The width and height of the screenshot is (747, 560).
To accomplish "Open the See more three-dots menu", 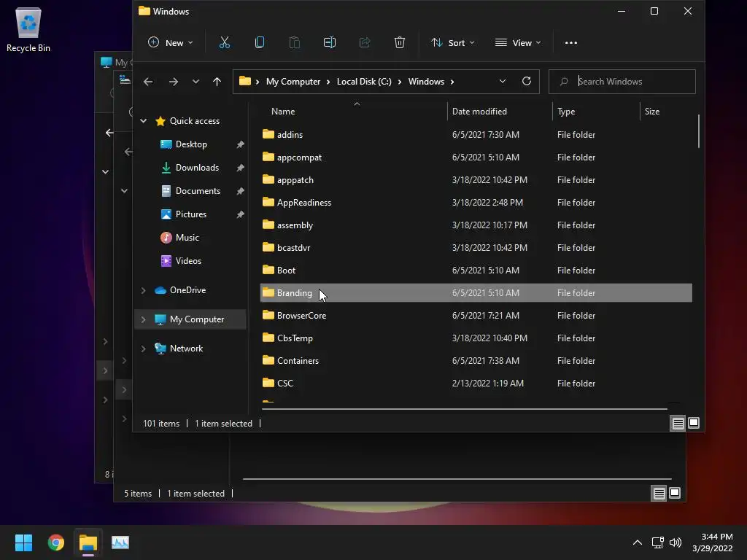I will click(570, 43).
